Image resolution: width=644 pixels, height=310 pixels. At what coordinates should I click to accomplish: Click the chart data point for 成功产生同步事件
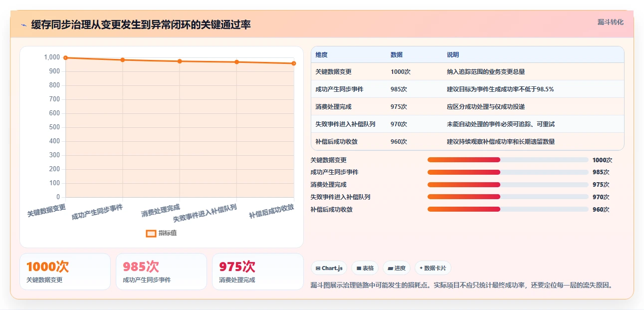(123, 60)
